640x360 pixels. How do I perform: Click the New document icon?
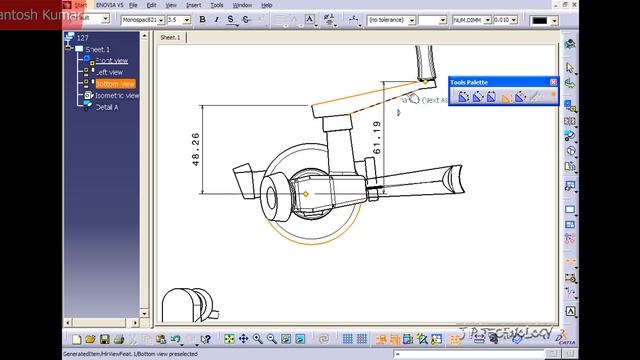pos(76,339)
